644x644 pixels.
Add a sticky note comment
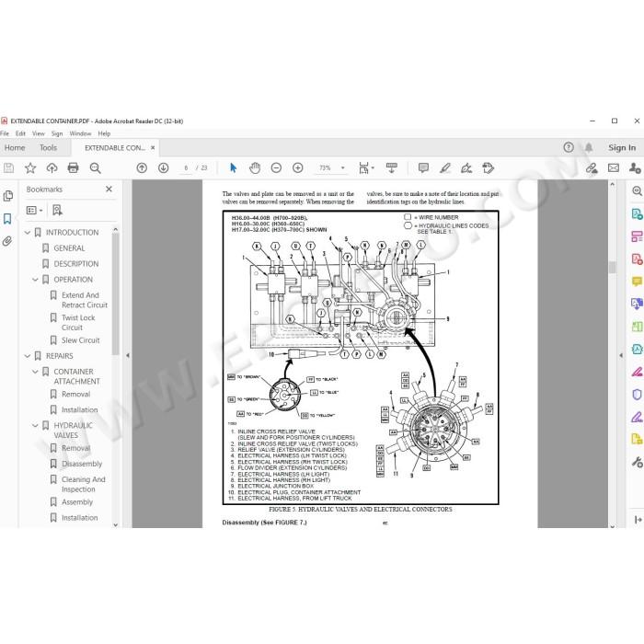(x=423, y=168)
